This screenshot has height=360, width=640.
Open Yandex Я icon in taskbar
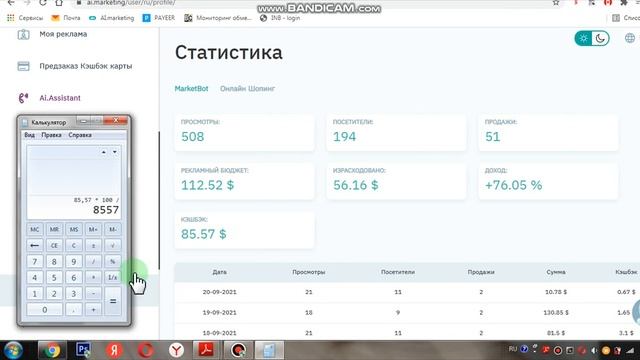tap(114, 350)
